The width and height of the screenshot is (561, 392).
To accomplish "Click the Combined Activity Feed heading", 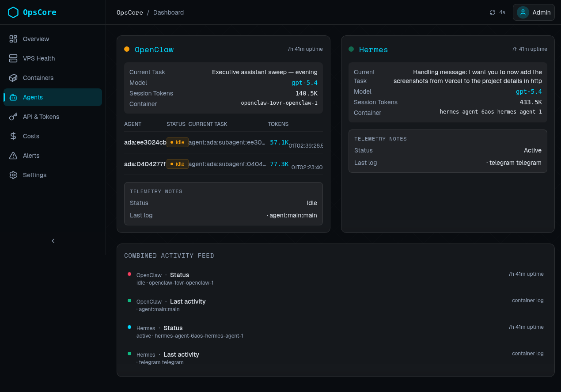I will pos(169,255).
